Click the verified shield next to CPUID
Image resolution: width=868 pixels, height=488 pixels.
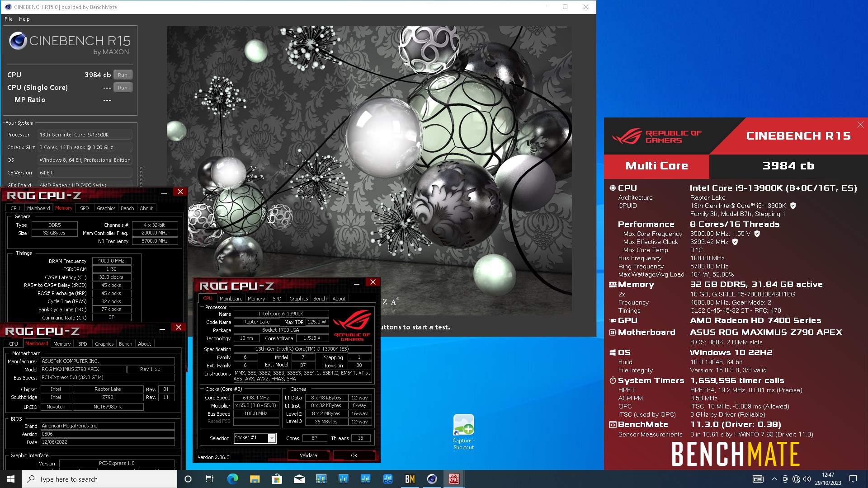[793, 206]
